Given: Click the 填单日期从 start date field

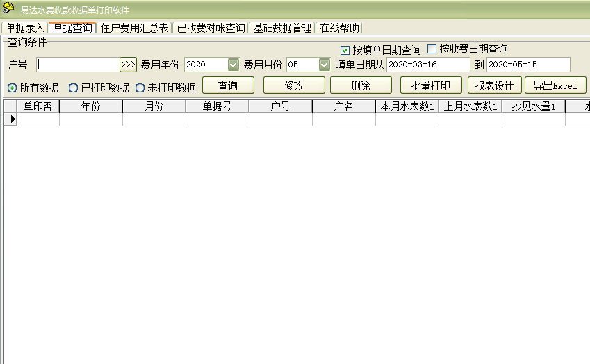Looking at the screenshot, I should pos(428,65).
